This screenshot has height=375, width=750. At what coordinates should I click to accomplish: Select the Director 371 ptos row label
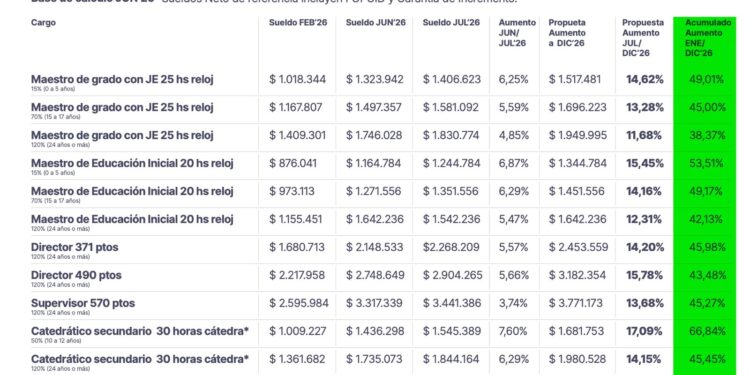(75, 247)
